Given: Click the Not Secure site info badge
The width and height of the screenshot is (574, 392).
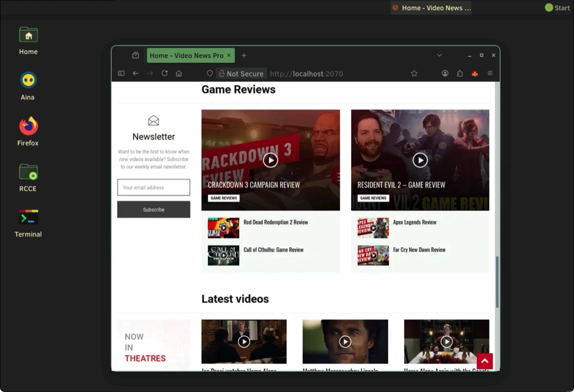Looking at the screenshot, I should [x=241, y=74].
